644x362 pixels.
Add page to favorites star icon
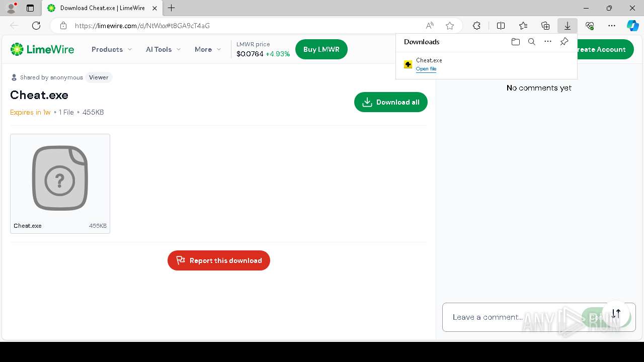pyautogui.click(x=450, y=26)
